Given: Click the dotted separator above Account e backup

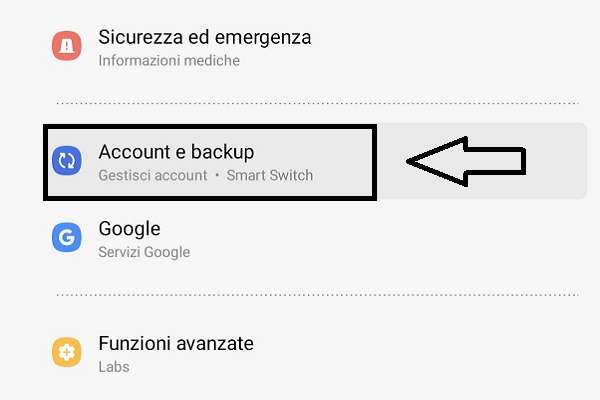Looking at the screenshot, I should 320,103.
